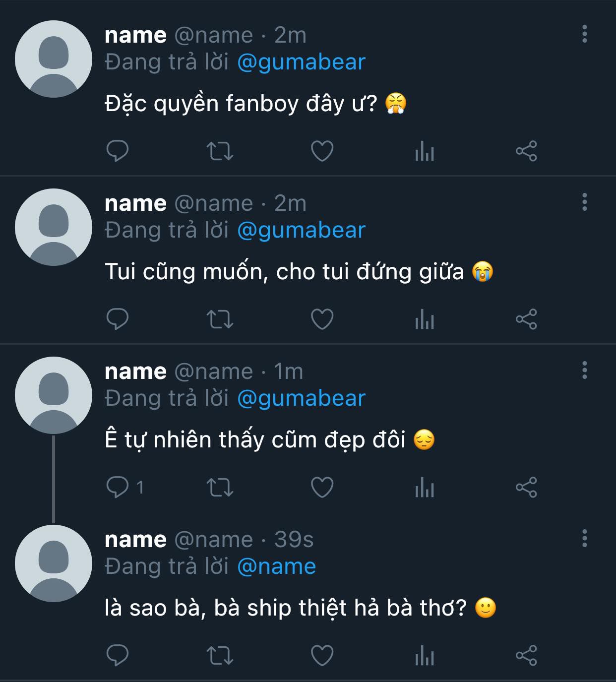View analytics for "Đặc quyền fanboy" tweet
The width and height of the screenshot is (616, 682).
point(425,151)
